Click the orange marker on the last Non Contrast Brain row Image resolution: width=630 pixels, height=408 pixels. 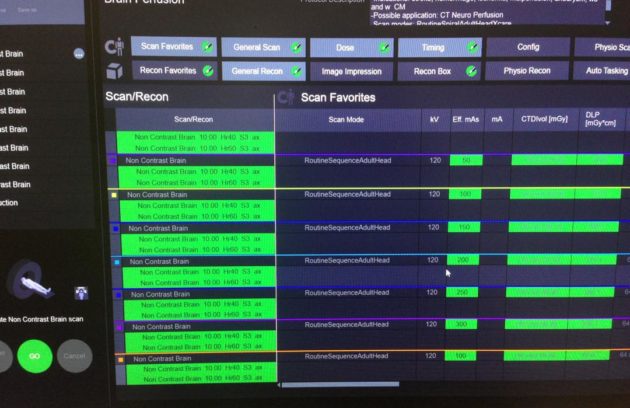point(120,358)
